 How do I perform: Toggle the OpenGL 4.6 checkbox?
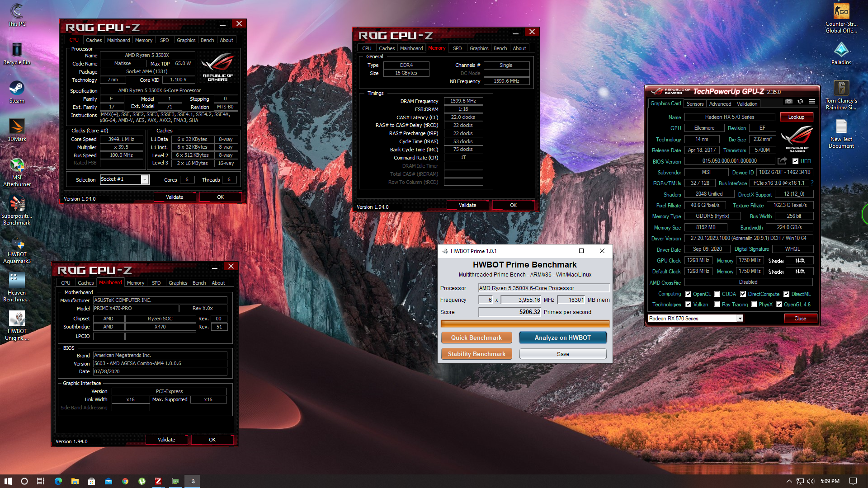(x=779, y=305)
